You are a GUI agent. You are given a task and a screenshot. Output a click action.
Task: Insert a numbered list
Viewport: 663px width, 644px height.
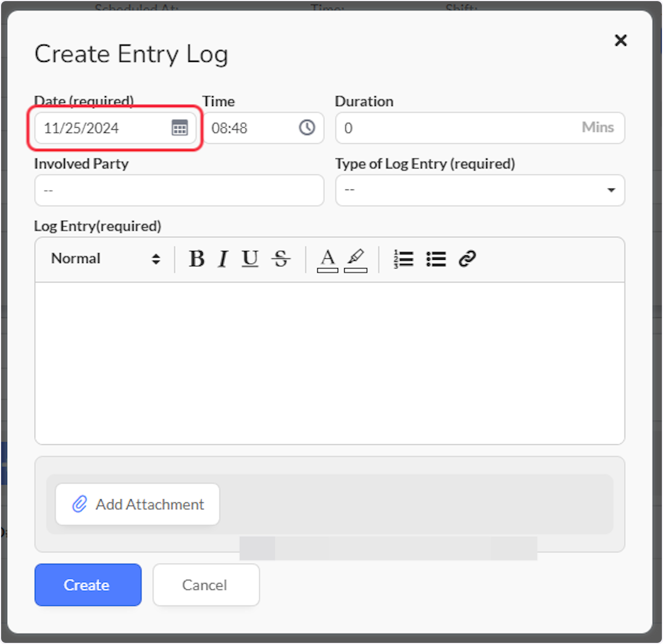[404, 259]
